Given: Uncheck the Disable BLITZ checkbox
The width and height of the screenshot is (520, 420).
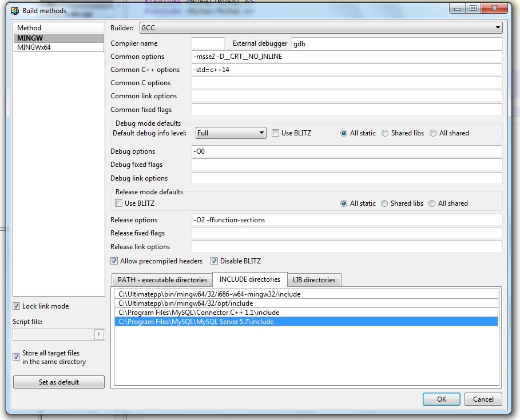Looking at the screenshot, I should (x=215, y=261).
